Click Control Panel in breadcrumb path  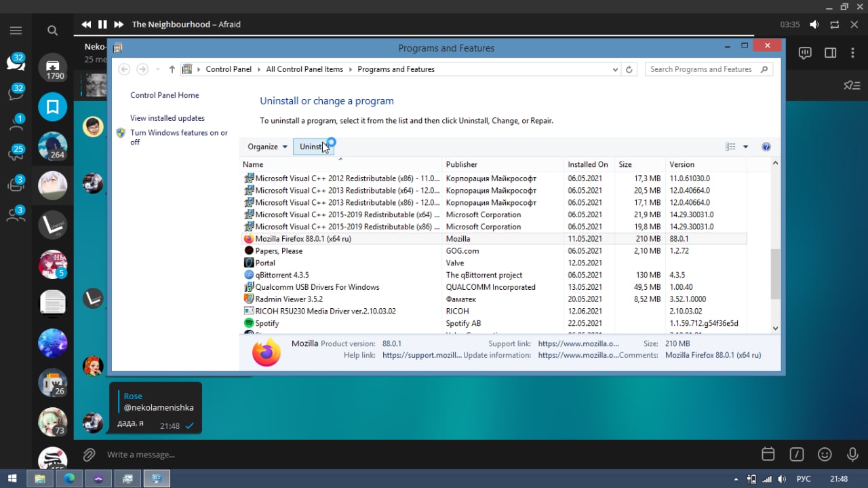tap(229, 69)
